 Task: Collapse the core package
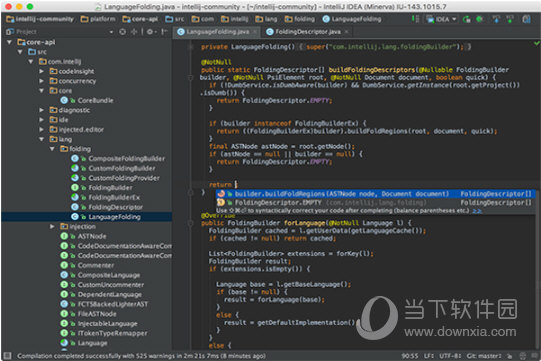[x=42, y=90]
